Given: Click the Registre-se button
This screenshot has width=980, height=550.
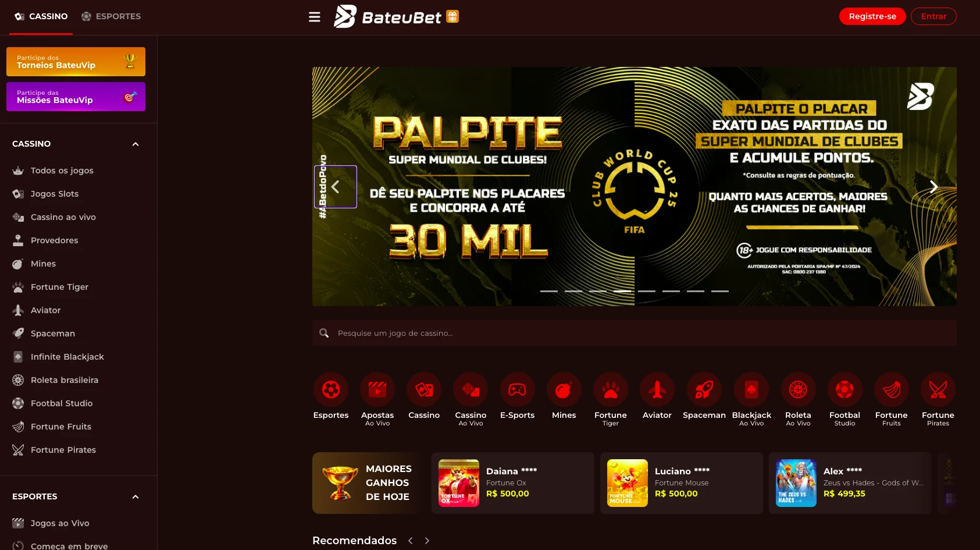Looking at the screenshot, I should click(872, 16).
